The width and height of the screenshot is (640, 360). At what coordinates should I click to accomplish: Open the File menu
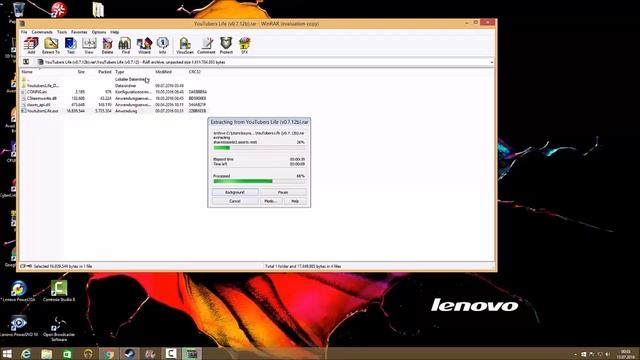tap(24, 32)
